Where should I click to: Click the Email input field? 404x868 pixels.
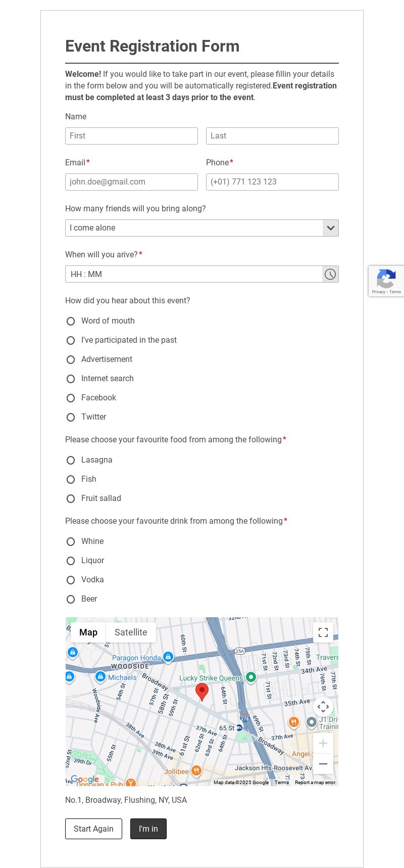coord(131,182)
